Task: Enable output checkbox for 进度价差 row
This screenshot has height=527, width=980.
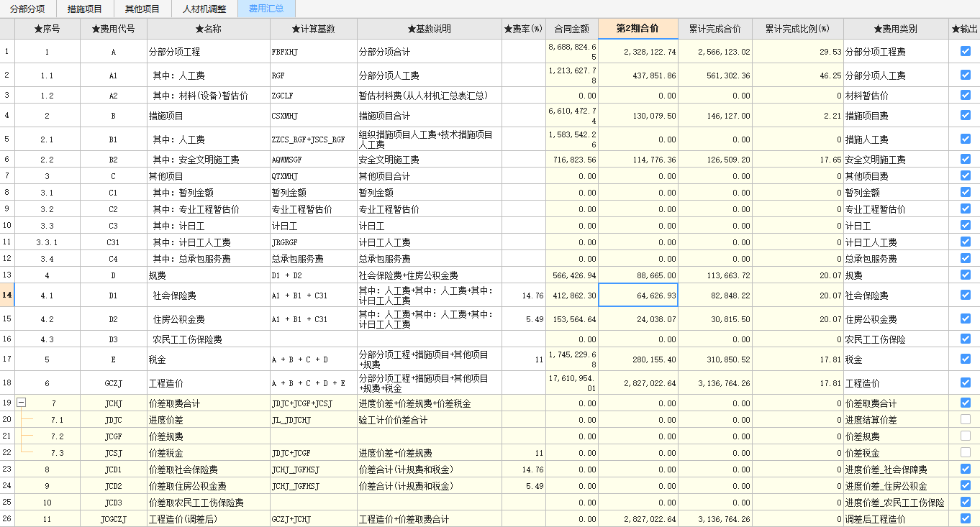Action: (x=965, y=420)
